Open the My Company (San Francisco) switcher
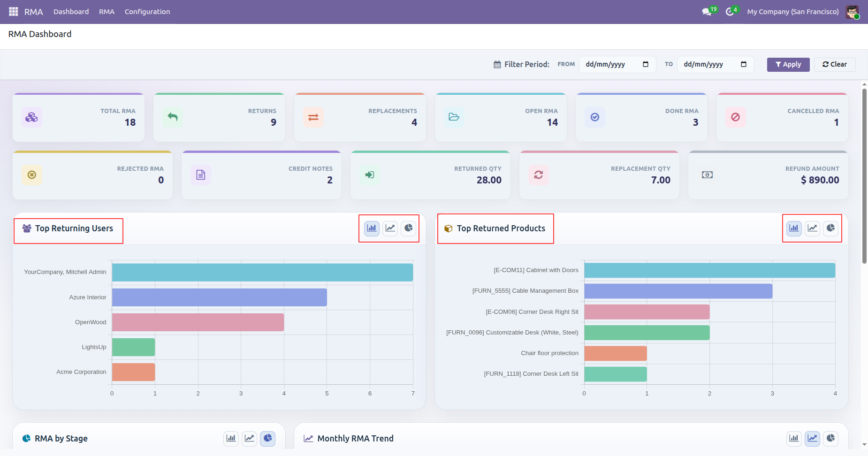The height and width of the screenshot is (456, 868). [x=793, y=12]
